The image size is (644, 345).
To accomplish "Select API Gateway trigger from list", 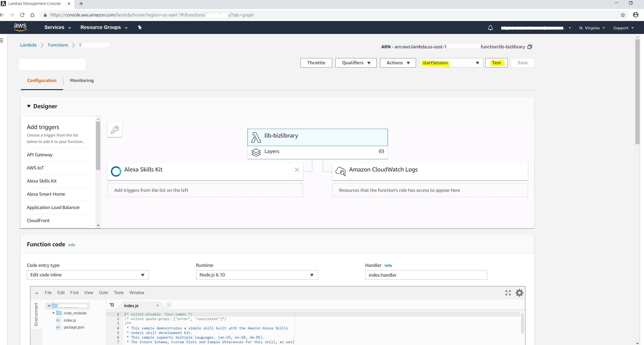I will point(40,155).
